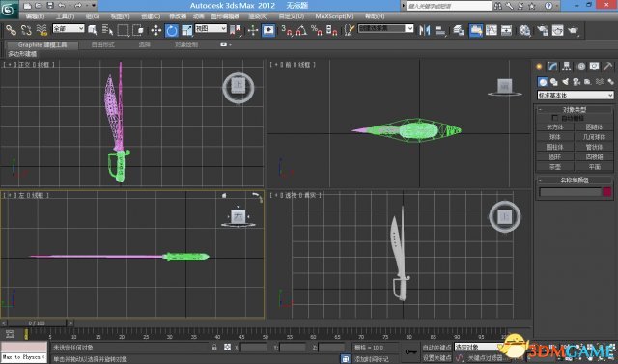
Task: Select the Select and Scale tool
Action: point(186,30)
